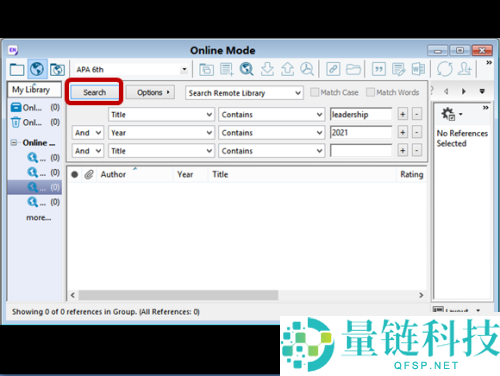This screenshot has height=376, width=500.
Task: Toggle the Match Case checkbox
Action: 314,92
